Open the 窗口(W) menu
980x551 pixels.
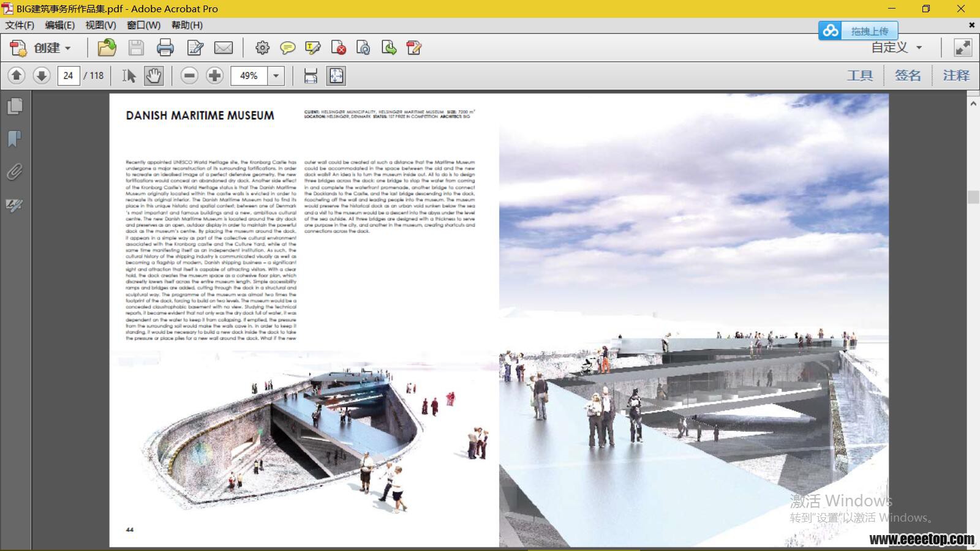tap(143, 25)
